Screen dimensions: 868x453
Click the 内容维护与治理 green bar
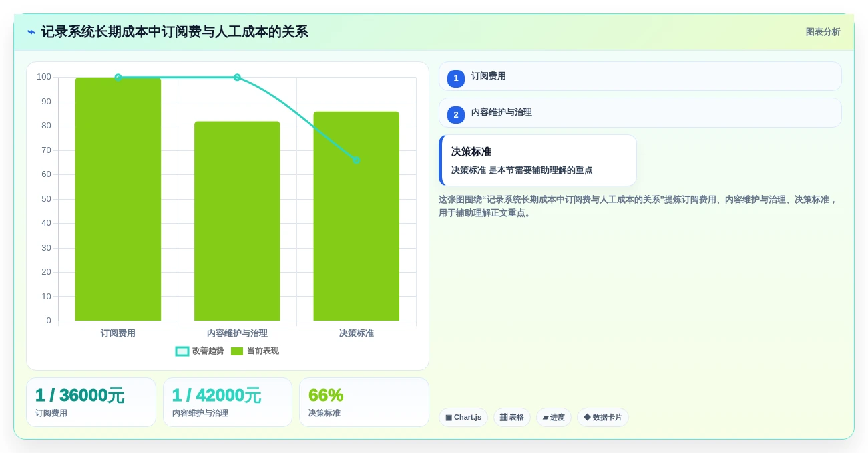click(237, 221)
